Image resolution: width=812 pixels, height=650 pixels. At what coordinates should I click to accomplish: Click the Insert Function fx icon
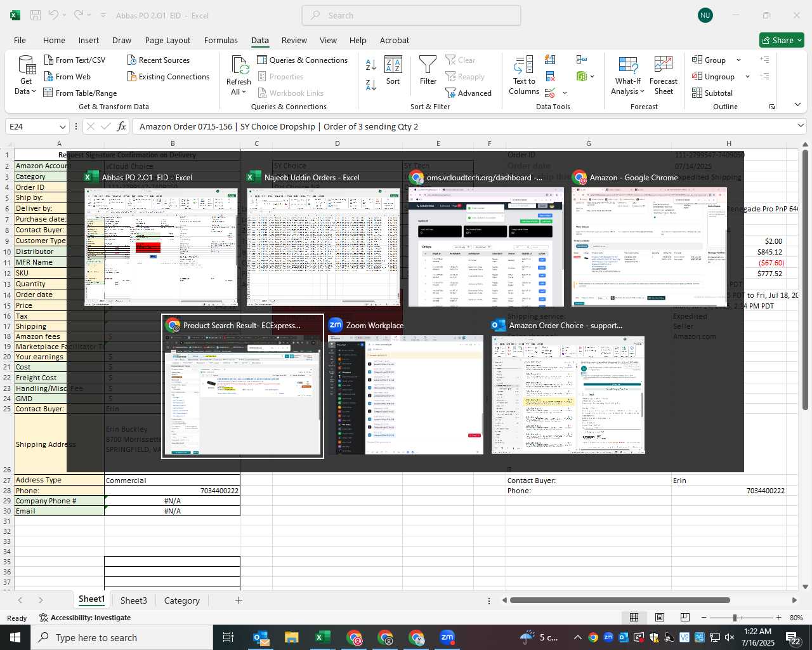(x=121, y=126)
